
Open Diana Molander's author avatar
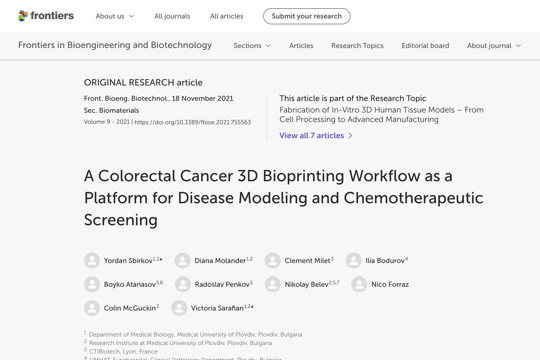point(183,260)
